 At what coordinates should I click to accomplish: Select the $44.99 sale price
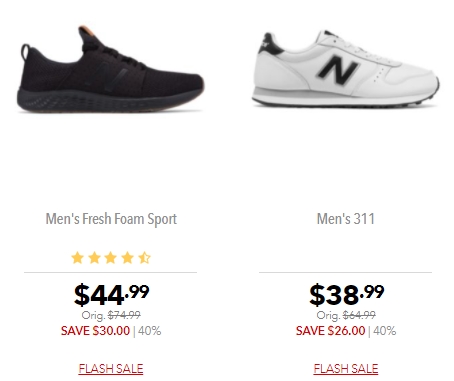click(111, 295)
